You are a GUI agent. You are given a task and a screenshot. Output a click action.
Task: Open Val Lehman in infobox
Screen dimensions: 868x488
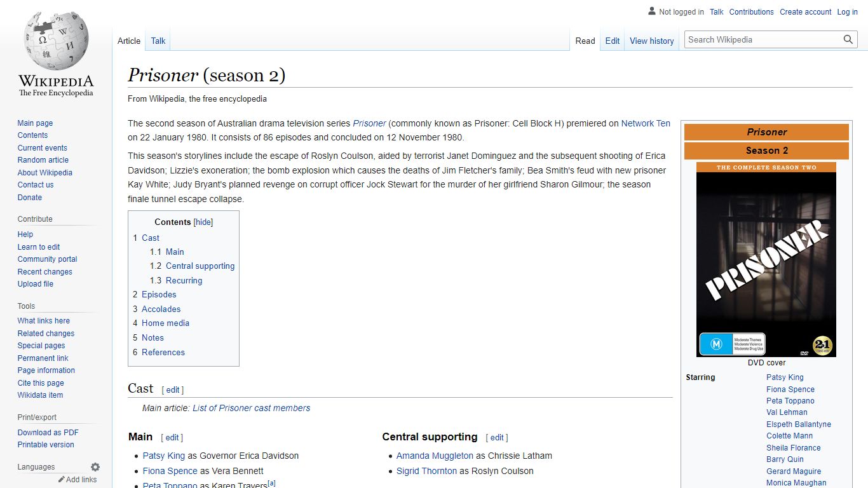[x=787, y=412]
